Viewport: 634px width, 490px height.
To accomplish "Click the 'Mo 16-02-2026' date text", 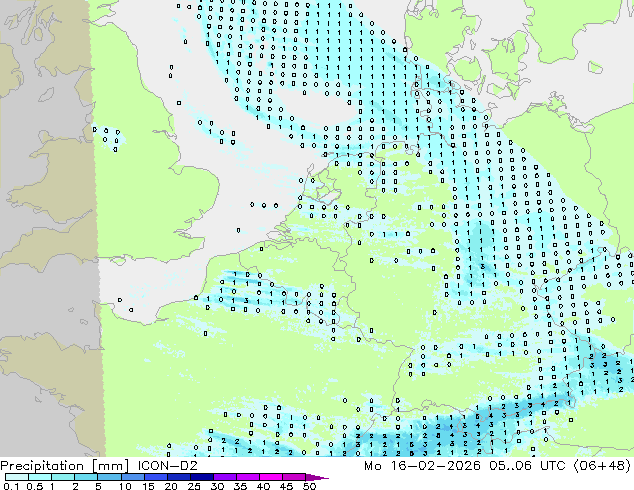I will click(422, 466).
